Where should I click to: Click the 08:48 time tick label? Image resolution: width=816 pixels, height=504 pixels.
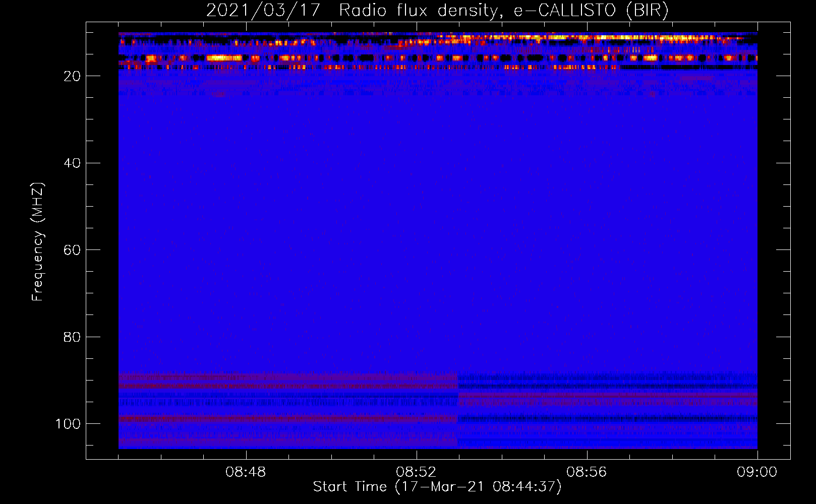(246, 472)
